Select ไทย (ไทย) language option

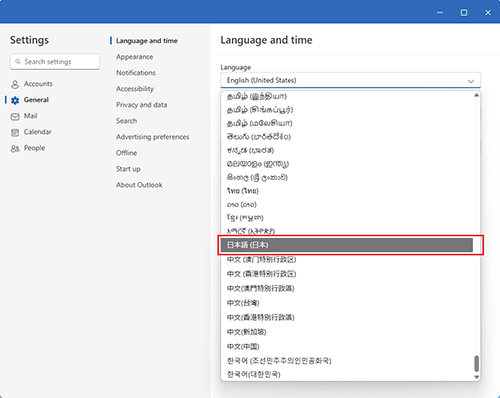pos(347,191)
